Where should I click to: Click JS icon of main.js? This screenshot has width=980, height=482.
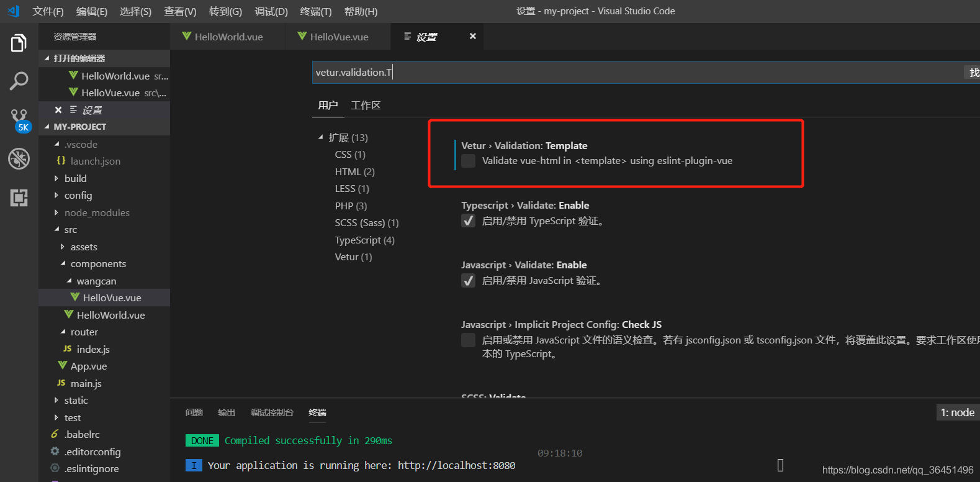(x=61, y=383)
